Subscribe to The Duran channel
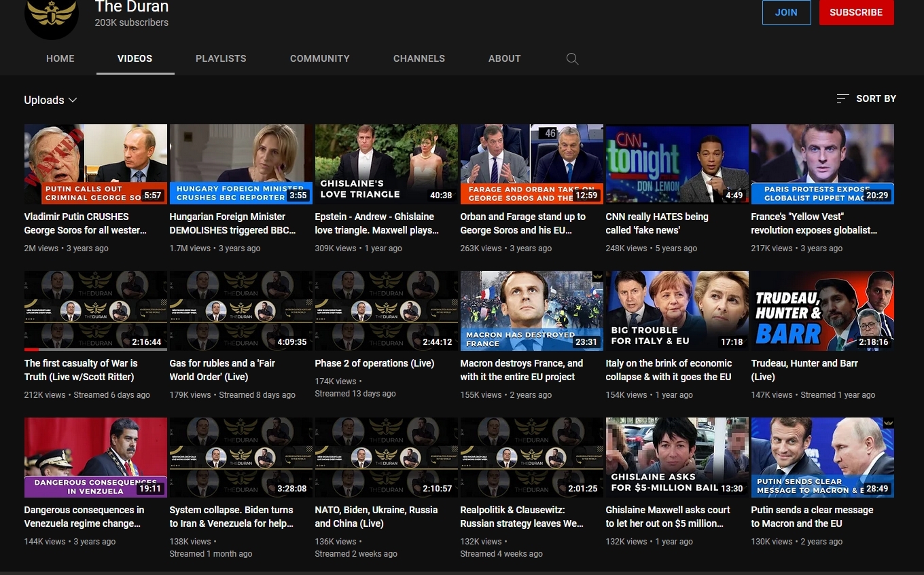This screenshot has width=924, height=575. point(856,12)
